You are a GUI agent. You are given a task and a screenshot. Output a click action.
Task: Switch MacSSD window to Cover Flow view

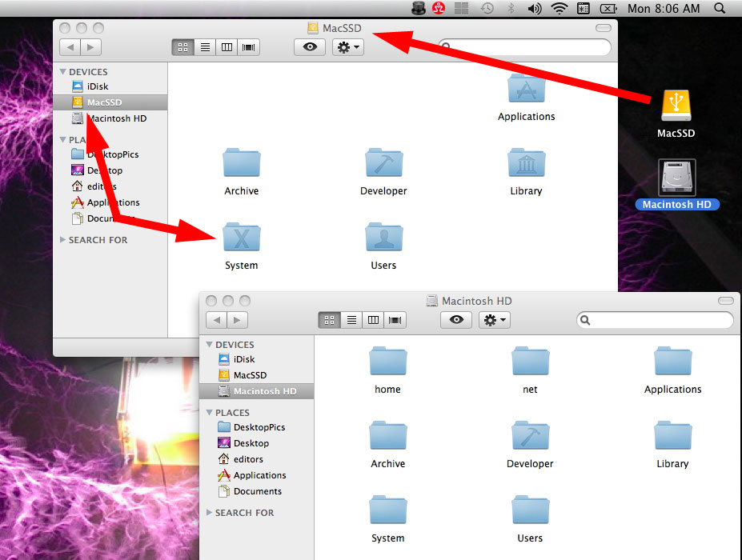click(x=248, y=47)
